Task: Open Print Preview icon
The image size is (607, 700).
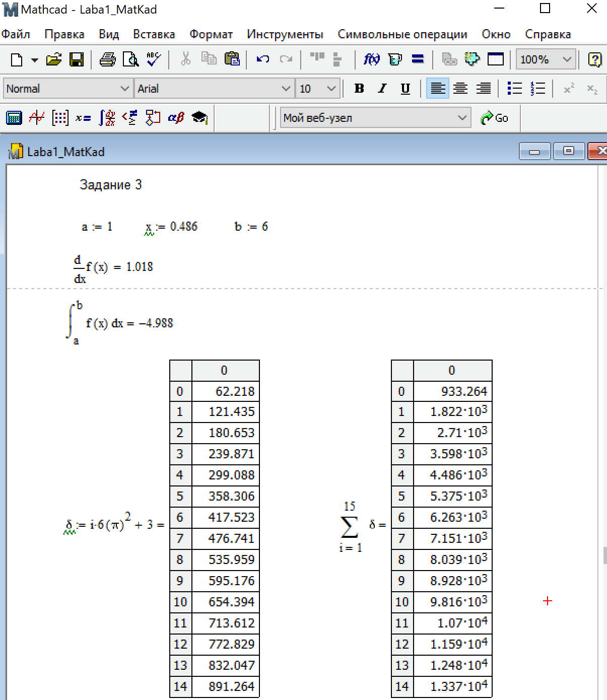Action: (131, 60)
